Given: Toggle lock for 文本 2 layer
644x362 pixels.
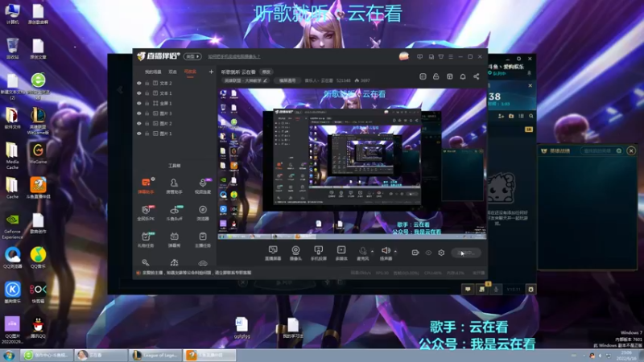Looking at the screenshot, I should click(x=147, y=83).
